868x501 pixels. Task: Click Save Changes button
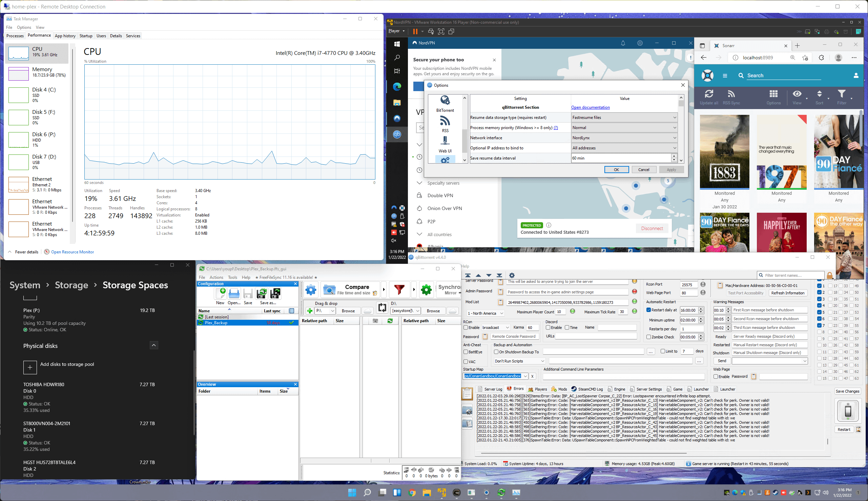coord(847,391)
